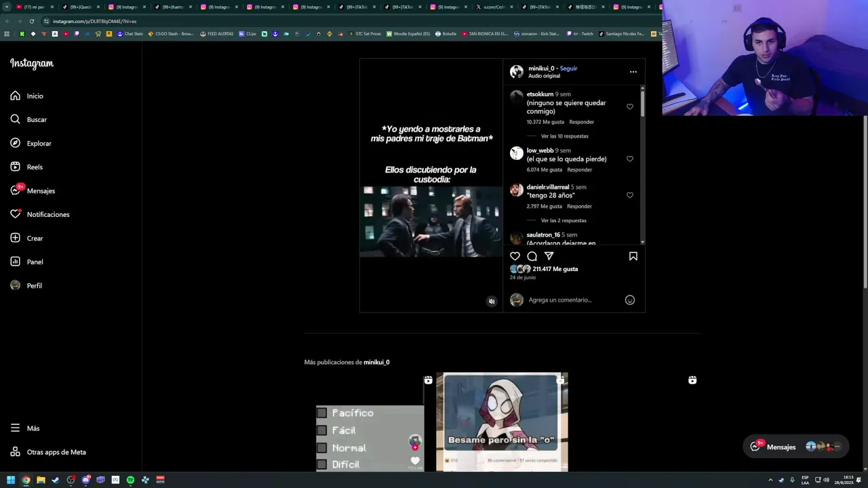Open Mensajes in the sidebar
This screenshot has width=868, height=488.
tap(32, 190)
